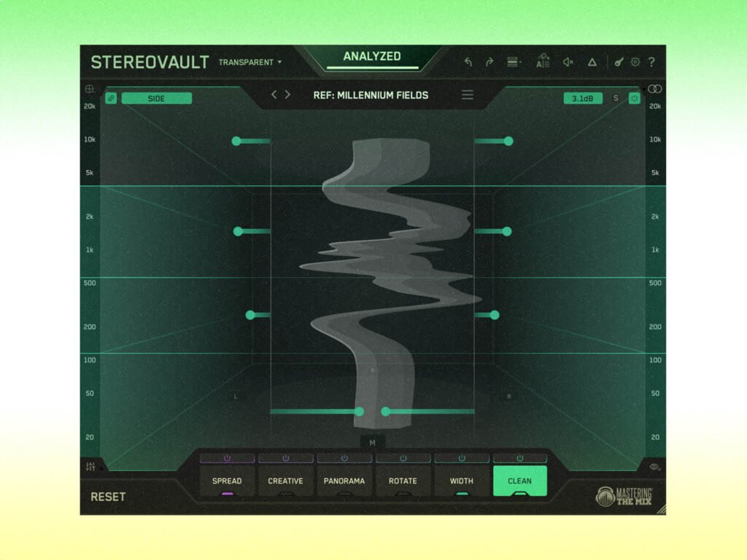
Task: Open the TRANSPARENT mode dropdown
Action: [250, 63]
